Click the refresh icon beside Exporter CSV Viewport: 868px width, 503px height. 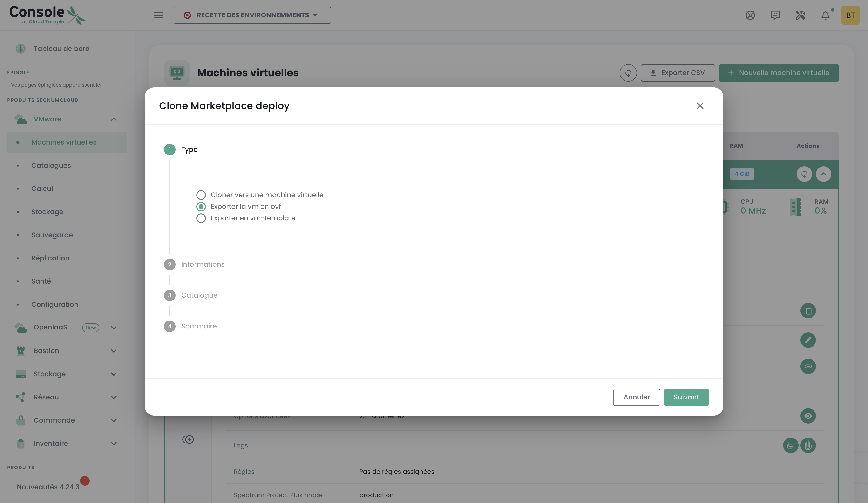(628, 73)
